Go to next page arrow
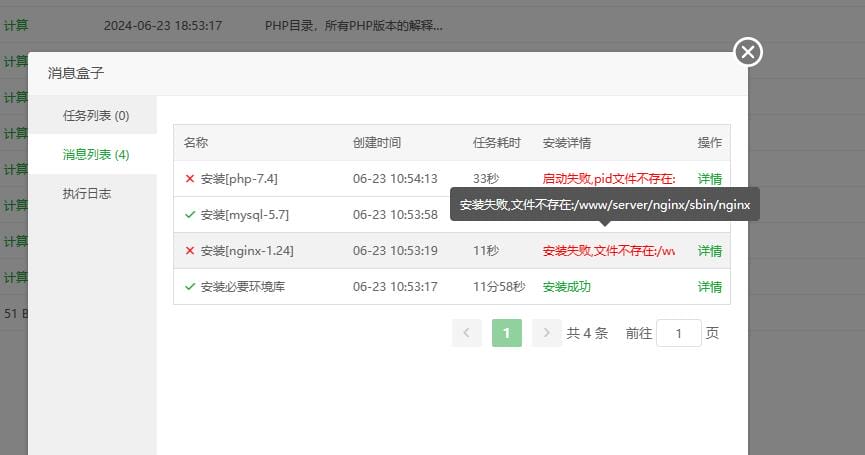 click(x=546, y=333)
